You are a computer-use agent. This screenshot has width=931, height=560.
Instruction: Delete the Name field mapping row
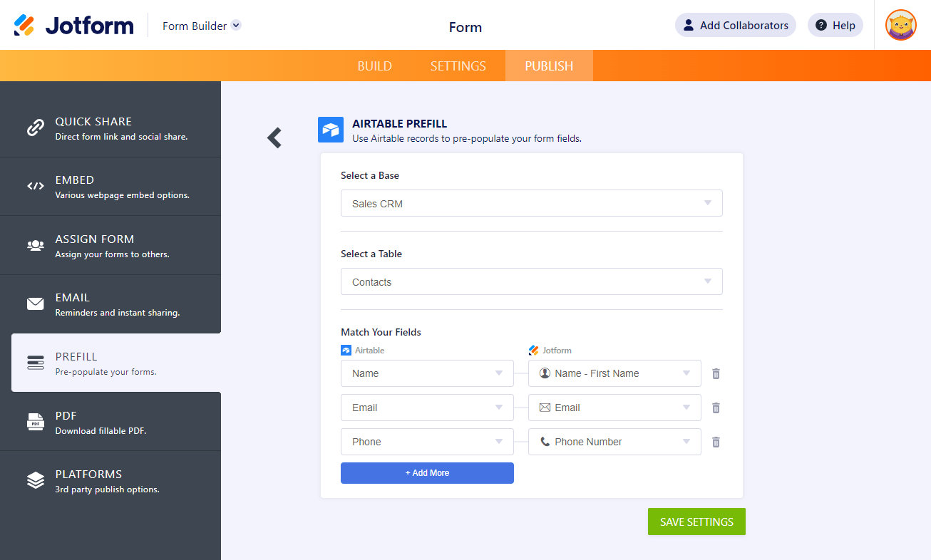pos(716,373)
